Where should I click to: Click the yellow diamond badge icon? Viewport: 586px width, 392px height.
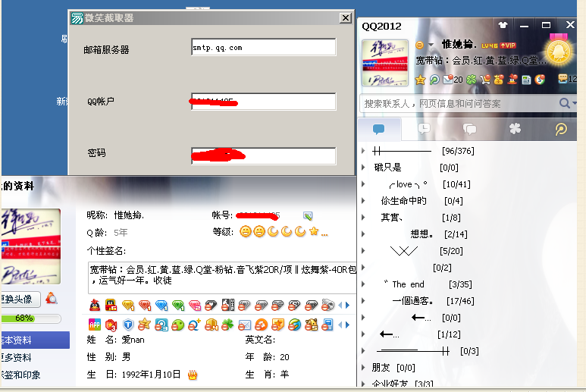click(128, 306)
